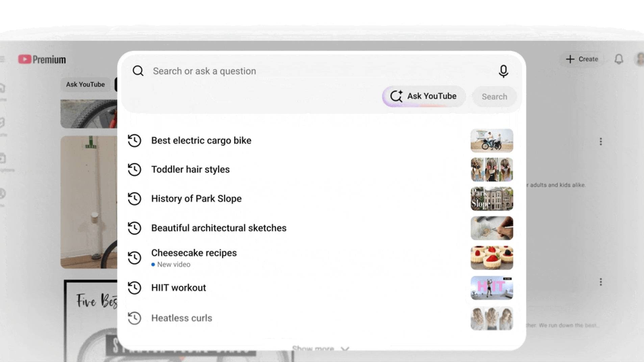
Task: Select the Ask YouTube chip in background
Action: click(85, 84)
